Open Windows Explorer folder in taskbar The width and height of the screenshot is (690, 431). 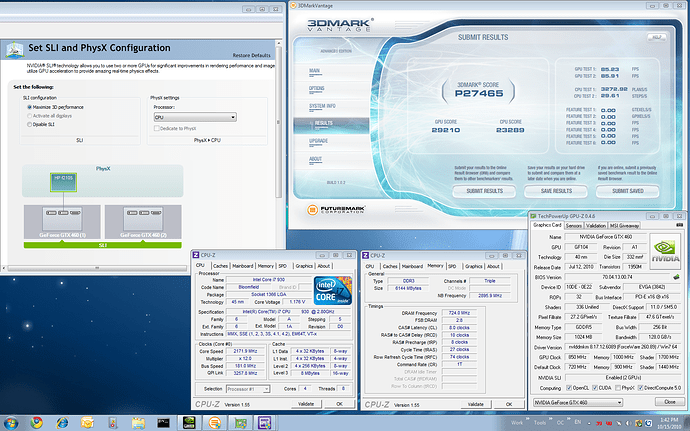(138, 423)
